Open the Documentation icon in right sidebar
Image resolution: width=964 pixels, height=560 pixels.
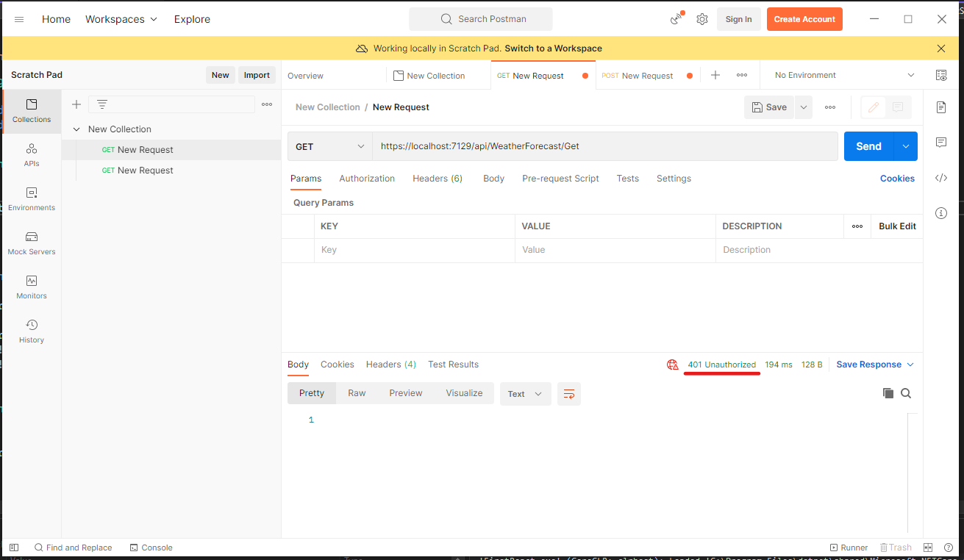941,107
